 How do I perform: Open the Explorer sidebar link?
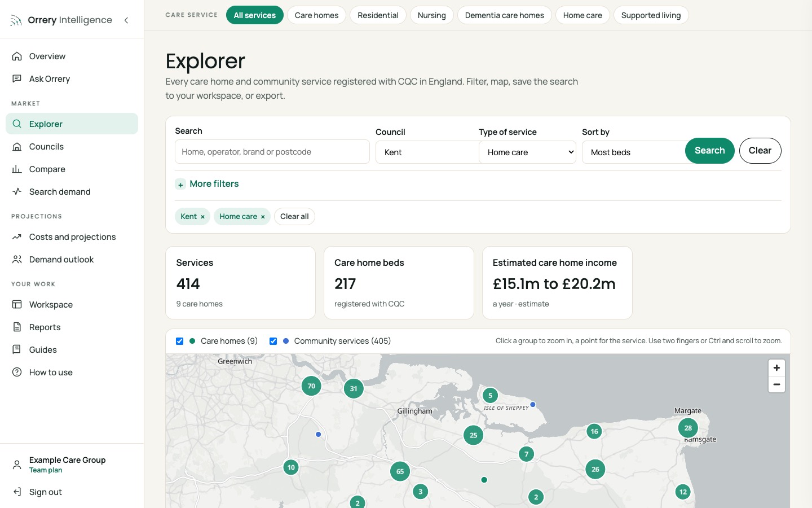(x=72, y=124)
